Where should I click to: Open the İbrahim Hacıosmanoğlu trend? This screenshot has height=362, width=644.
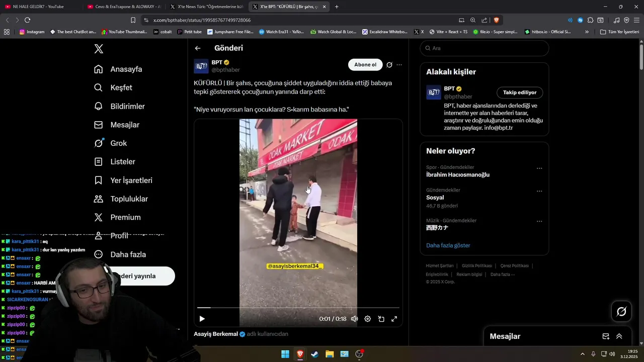click(458, 175)
